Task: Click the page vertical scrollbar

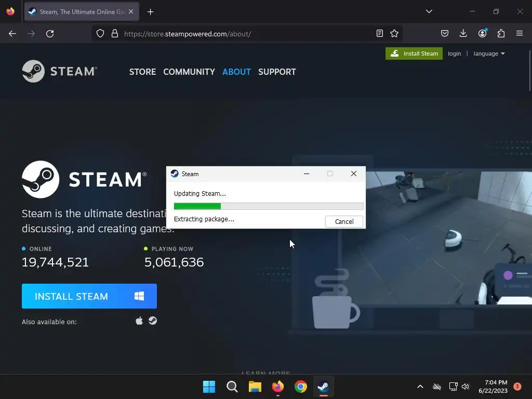Action: [529, 71]
